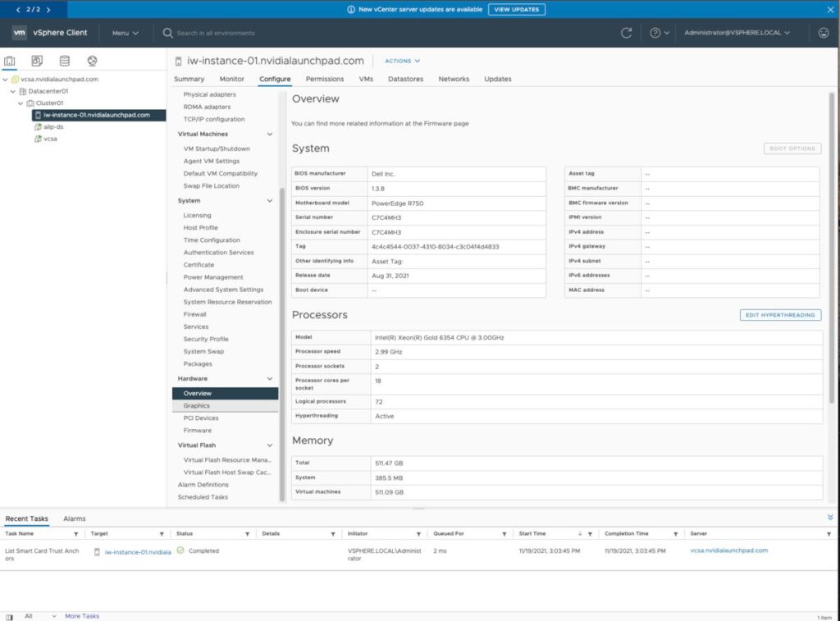Screen dimensions: 840x621
Task: Open Administrator@VSPHERE.LOCAL user dropdown
Action: (x=737, y=33)
